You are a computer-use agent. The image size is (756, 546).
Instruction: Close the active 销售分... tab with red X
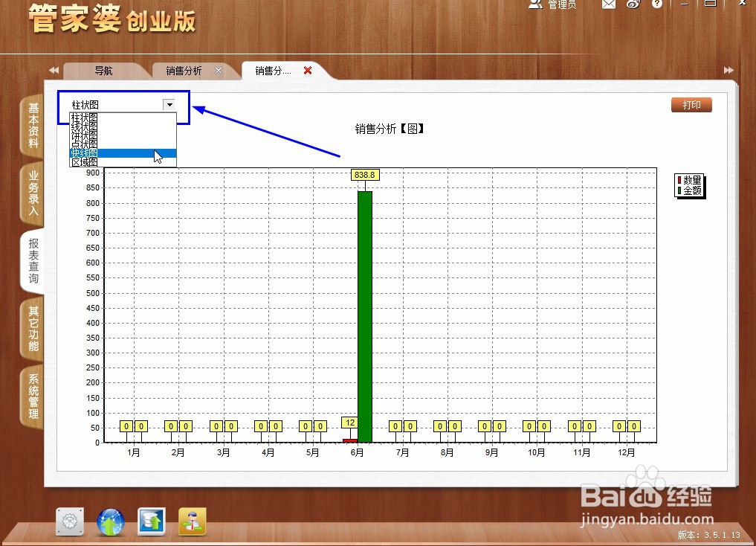pos(308,71)
